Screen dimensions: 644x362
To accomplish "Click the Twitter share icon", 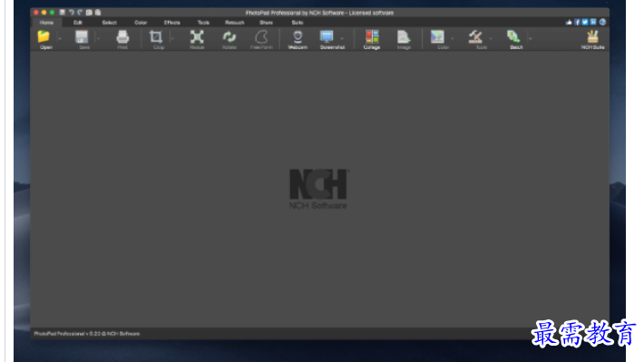I will (585, 22).
